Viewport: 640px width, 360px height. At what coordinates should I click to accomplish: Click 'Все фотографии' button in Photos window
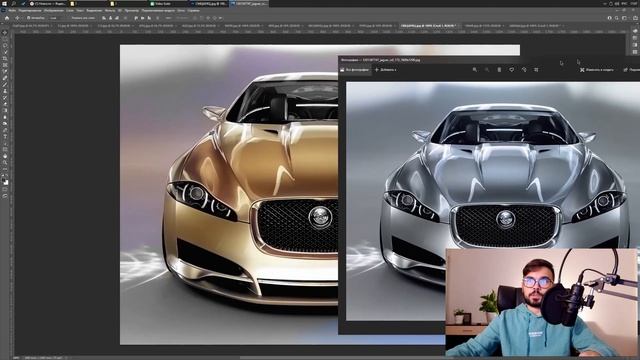tap(354, 70)
